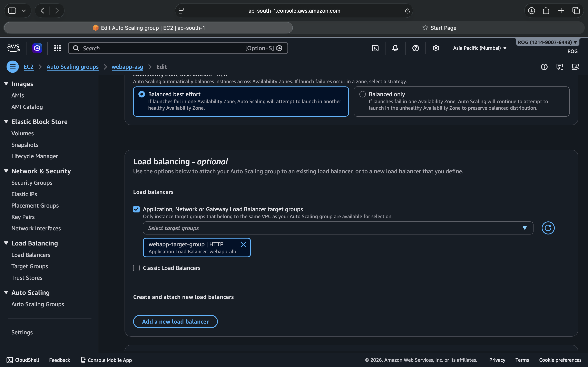Open CloudShell from the top navigation icon
The image size is (588, 367).
click(x=375, y=48)
